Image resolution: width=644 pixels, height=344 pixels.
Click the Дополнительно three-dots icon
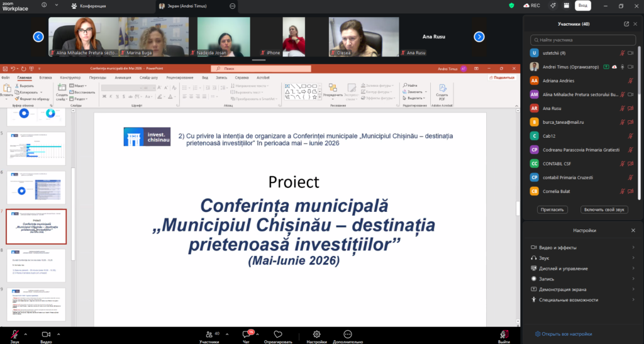point(348,334)
